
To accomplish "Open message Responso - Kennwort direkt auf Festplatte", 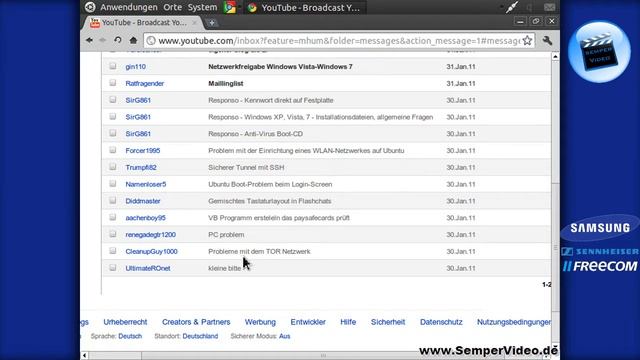I will 271,100.
